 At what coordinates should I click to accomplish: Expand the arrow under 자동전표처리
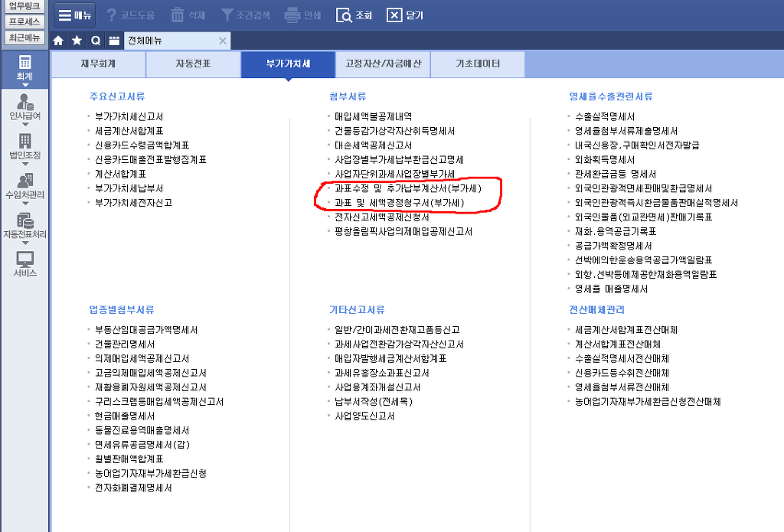pos(24,245)
